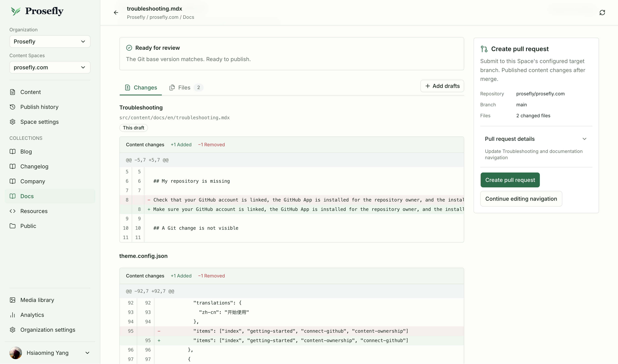Image resolution: width=618 pixels, height=364 pixels.
Task: Switch to the Files tab
Action: point(186,88)
